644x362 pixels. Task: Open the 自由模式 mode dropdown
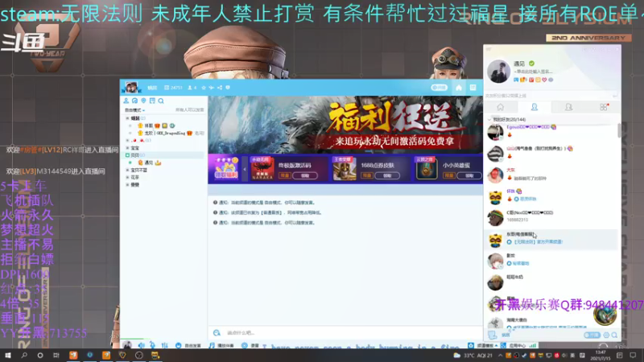[134, 110]
